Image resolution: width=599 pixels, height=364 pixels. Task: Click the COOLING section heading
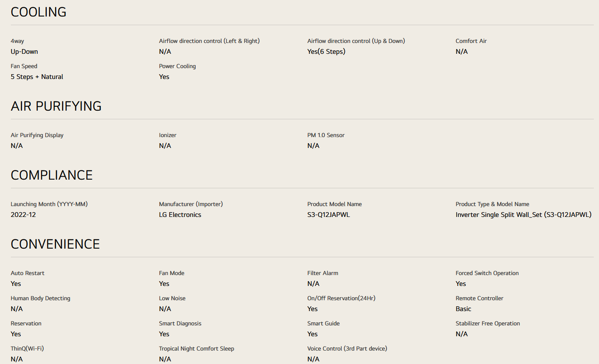pos(39,12)
